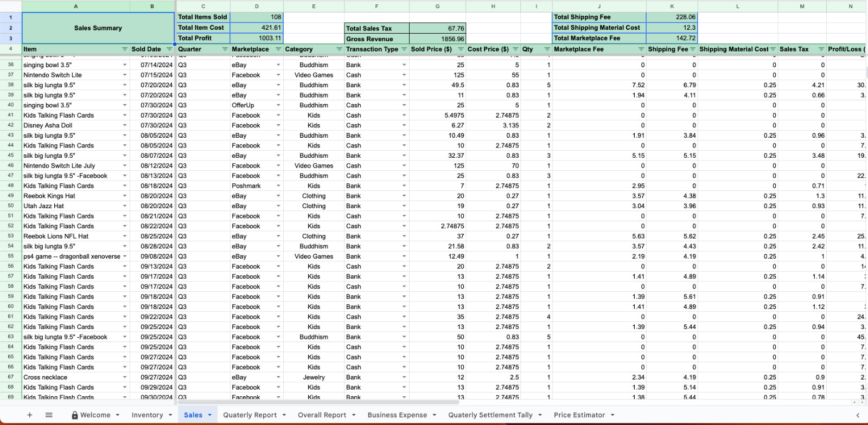Open marketplace dropdown in Poshmark row
868x425 pixels.
[278, 186]
